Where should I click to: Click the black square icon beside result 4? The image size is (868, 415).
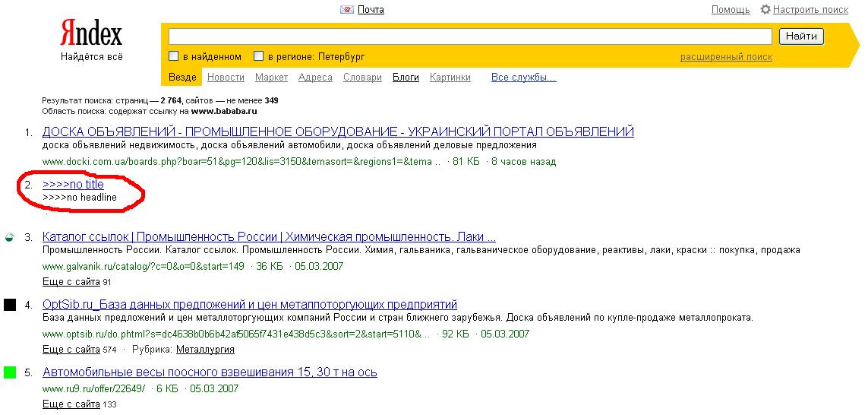[10, 305]
